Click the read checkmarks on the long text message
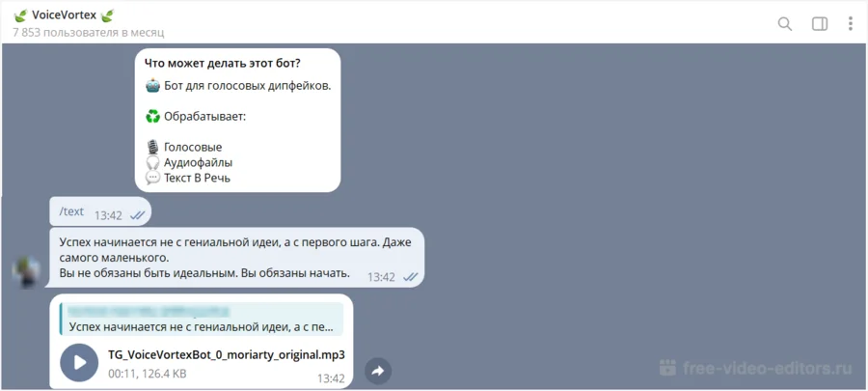This screenshot has height=391, width=868. [410, 277]
